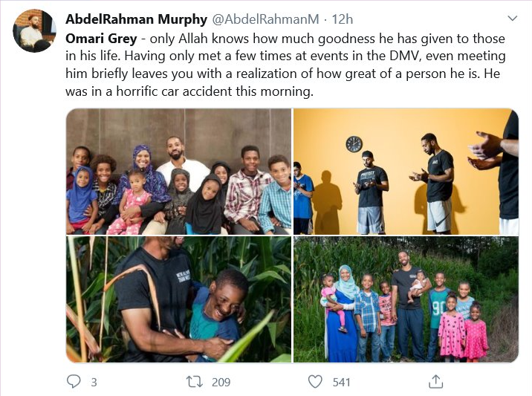Open the share upload icon
Viewport: 532px width, 396px height.
[435, 381]
